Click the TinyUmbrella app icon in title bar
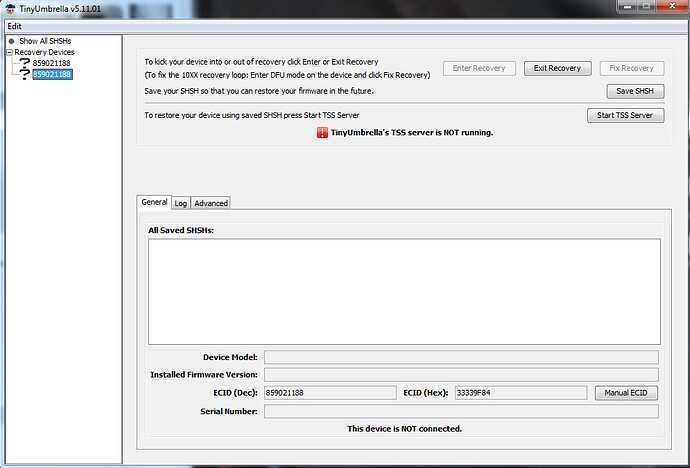The width and height of the screenshot is (690, 468). coord(10,8)
